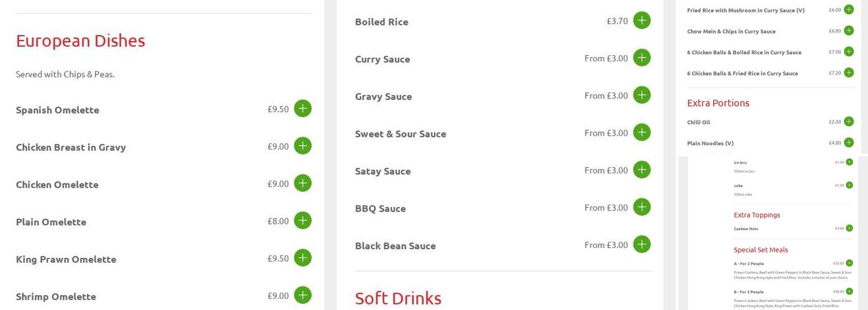Add Sweet & Sour Sauce to order

(642, 133)
